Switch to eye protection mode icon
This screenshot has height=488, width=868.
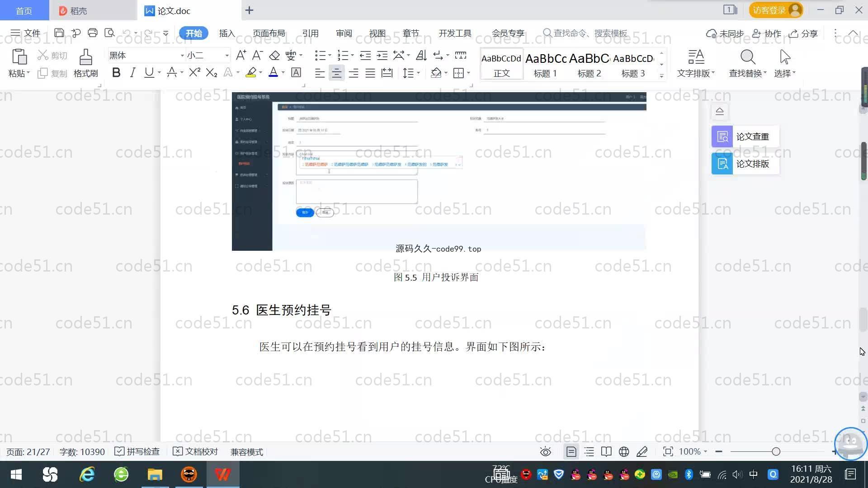546,451
